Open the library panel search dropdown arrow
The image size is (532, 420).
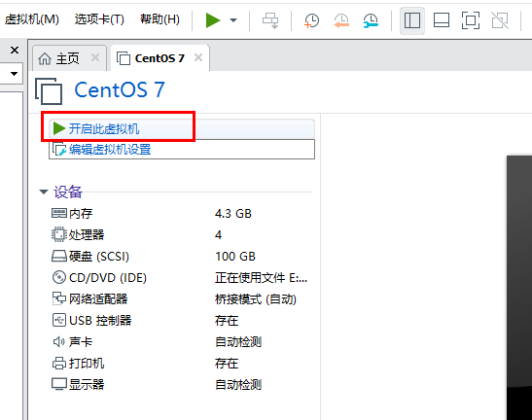(14, 74)
